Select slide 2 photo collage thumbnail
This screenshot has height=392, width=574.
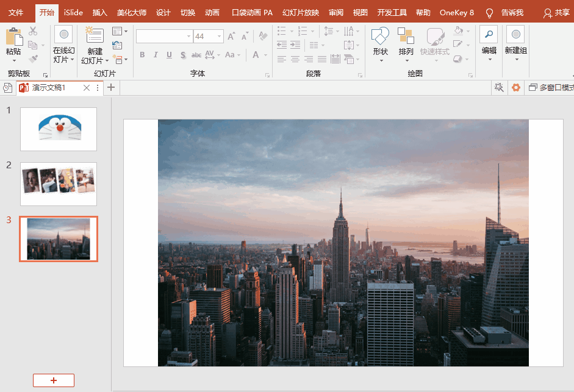pyautogui.click(x=59, y=184)
